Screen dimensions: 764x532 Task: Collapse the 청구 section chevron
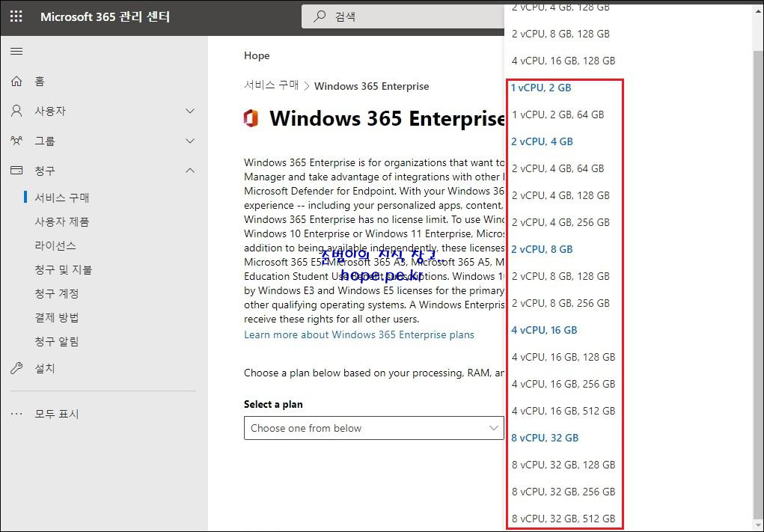[x=191, y=171]
